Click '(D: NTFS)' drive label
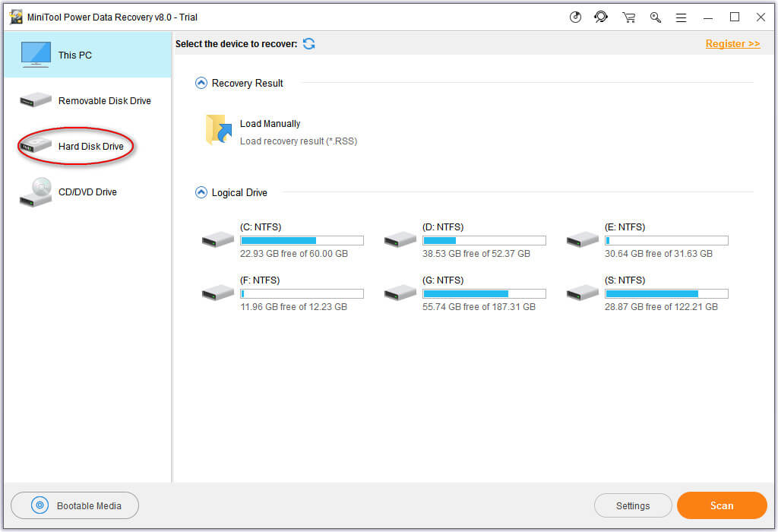The height and width of the screenshot is (532, 778). pyautogui.click(x=443, y=226)
